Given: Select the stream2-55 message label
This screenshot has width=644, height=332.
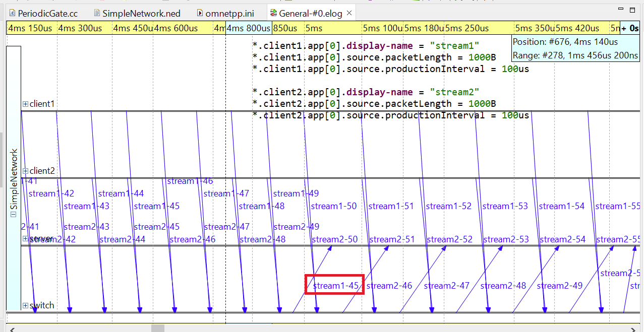Looking at the screenshot, I should tap(617, 239).
